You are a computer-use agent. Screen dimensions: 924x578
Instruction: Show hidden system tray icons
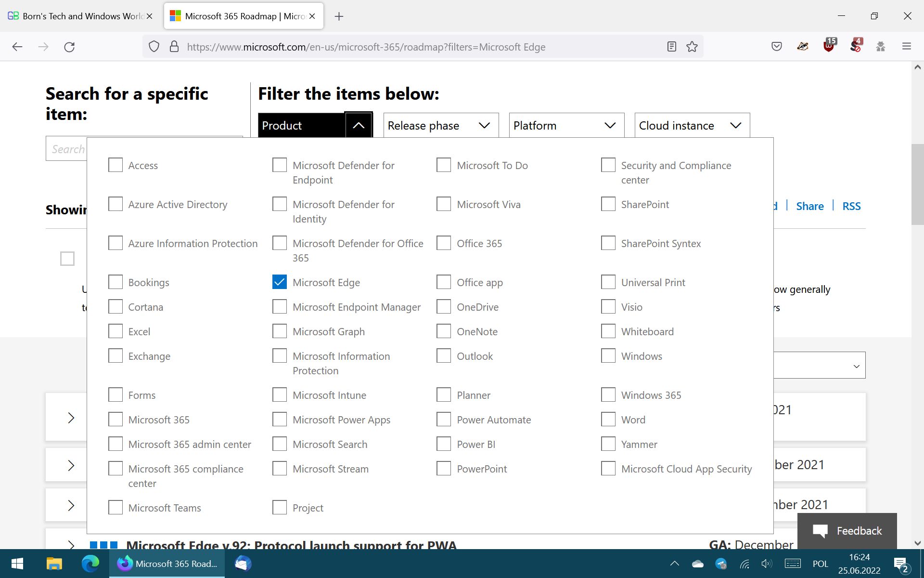pyautogui.click(x=675, y=564)
